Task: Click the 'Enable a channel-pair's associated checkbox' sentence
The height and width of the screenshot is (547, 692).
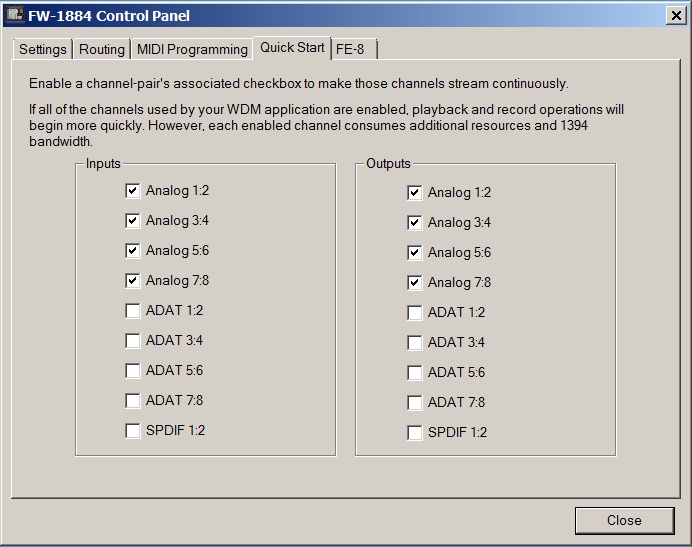Action: pos(299,83)
